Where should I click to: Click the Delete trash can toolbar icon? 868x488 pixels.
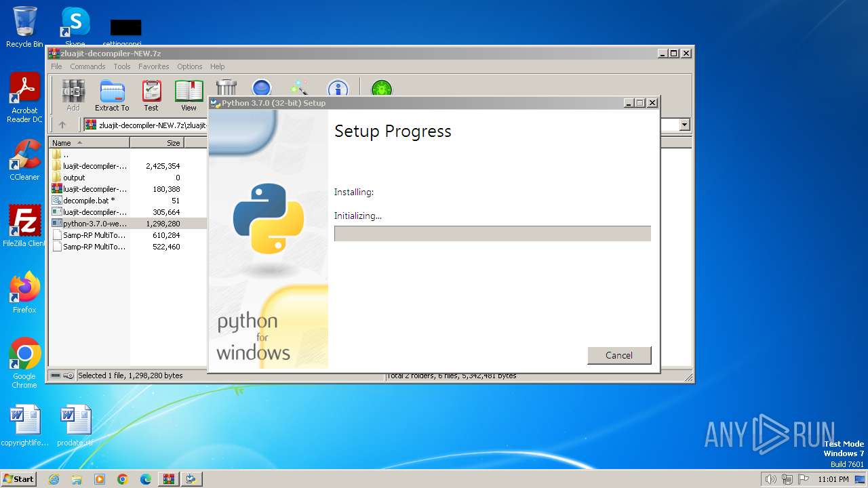226,87
